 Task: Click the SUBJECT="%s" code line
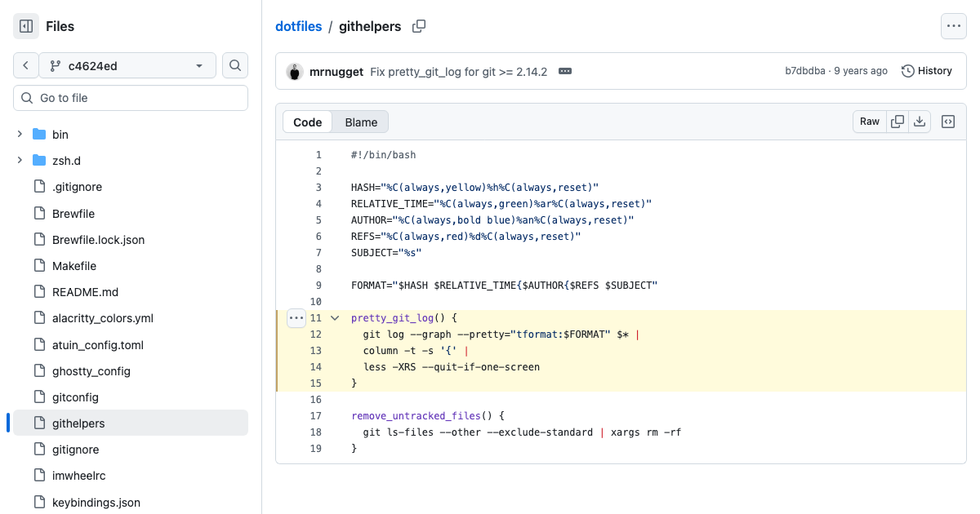(x=386, y=252)
